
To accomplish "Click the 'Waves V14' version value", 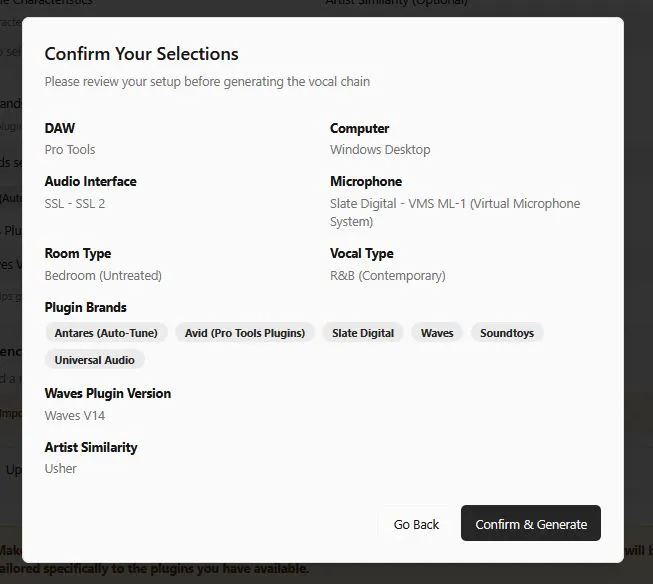I will pyautogui.click(x=75, y=416).
